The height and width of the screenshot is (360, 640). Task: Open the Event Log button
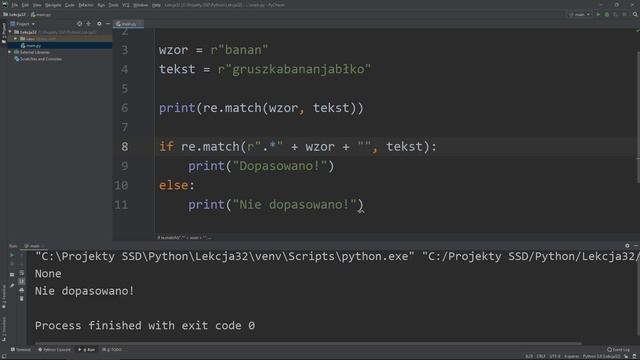pos(618,350)
